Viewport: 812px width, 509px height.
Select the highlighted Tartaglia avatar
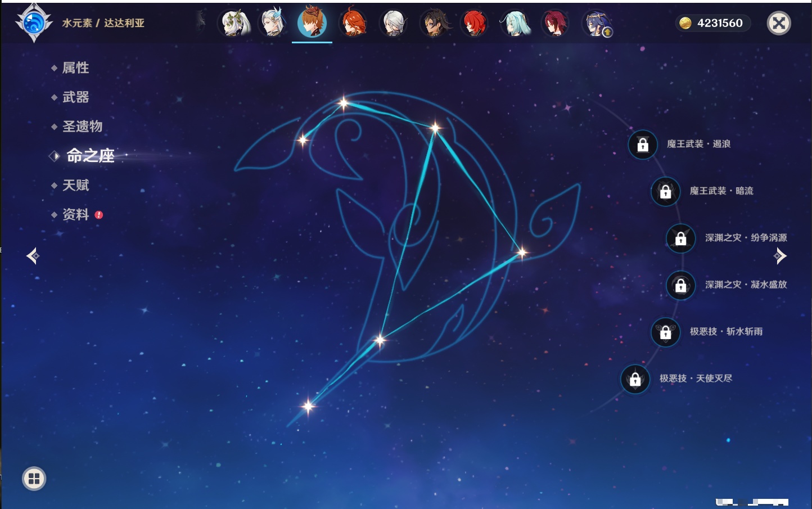(312, 22)
